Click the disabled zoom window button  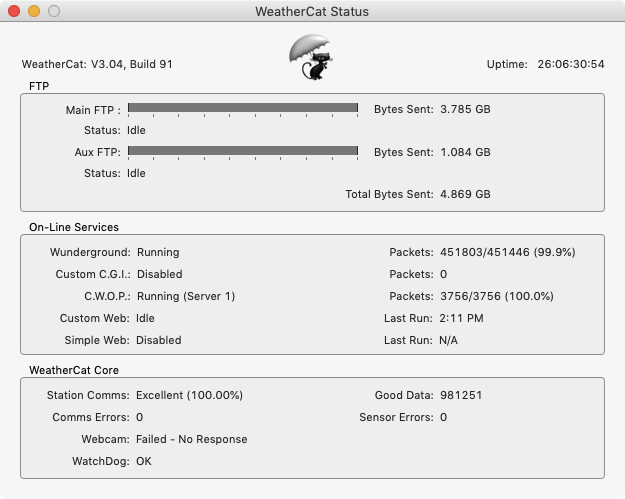pos(54,11)
